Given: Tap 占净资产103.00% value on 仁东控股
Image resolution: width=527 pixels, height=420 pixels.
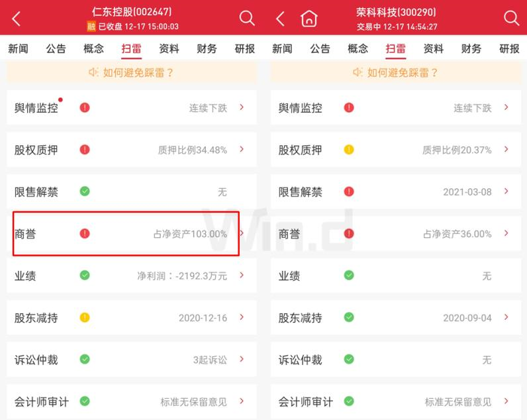Looking at the screenshot, I should pos(190,234).
